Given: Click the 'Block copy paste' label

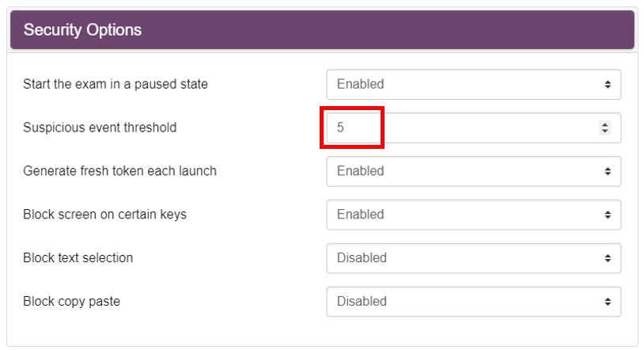Looking at the screenshot, I should click(71, 301).
